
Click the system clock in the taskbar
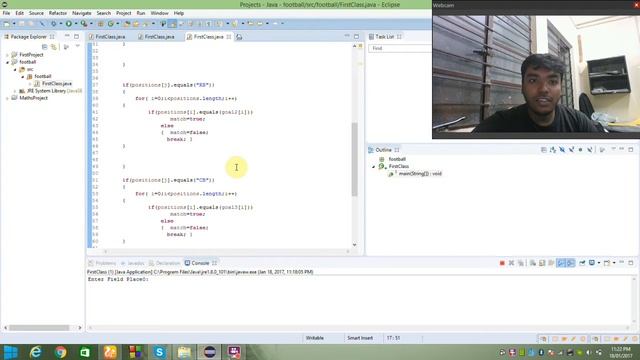(x=621, y=352)
